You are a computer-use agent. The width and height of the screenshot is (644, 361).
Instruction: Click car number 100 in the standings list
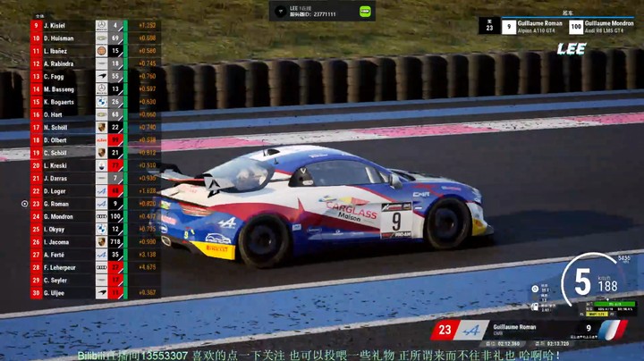pos(115,216)
